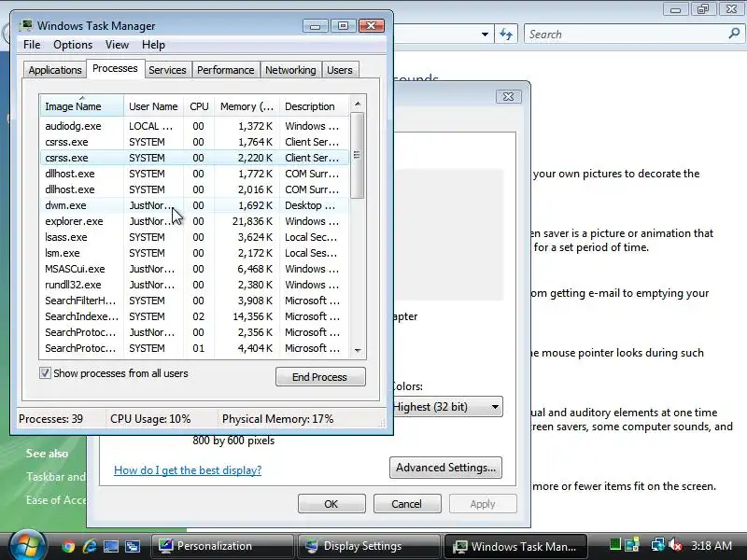Screen dimensions: 747x560
Task: Switch to the Applications tab
Action: (55, 70)
